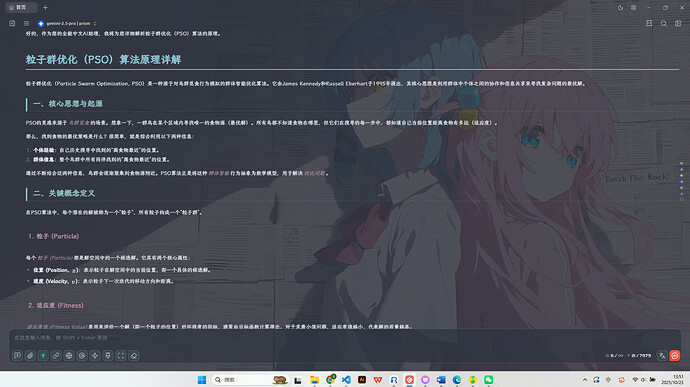Open gemini-2.5-pro model selector dropdown
Image resolution: width=690 pixels, height=387 pixels.
click(x=67, y=23)
